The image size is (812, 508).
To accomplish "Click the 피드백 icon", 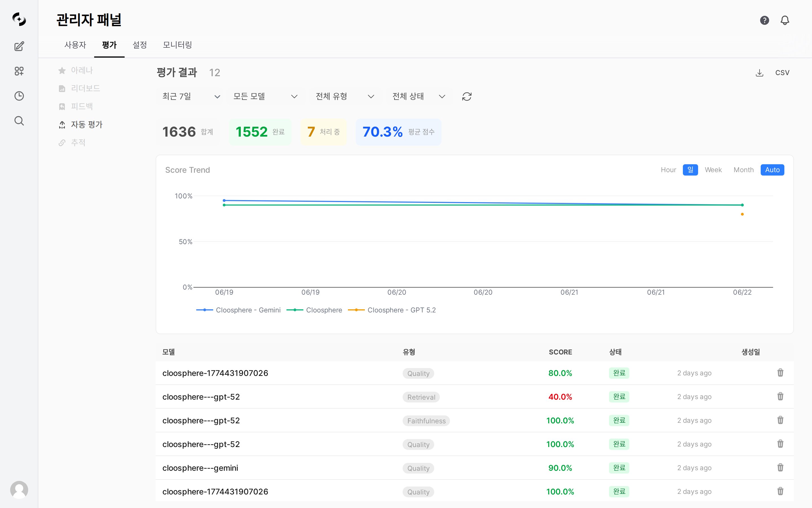I will (x=62, y=107).
